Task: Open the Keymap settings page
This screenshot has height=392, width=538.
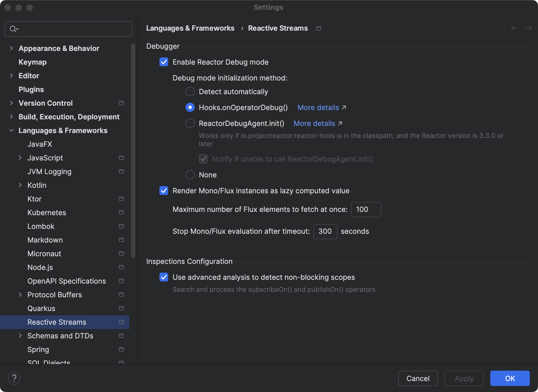Action: 33,62
